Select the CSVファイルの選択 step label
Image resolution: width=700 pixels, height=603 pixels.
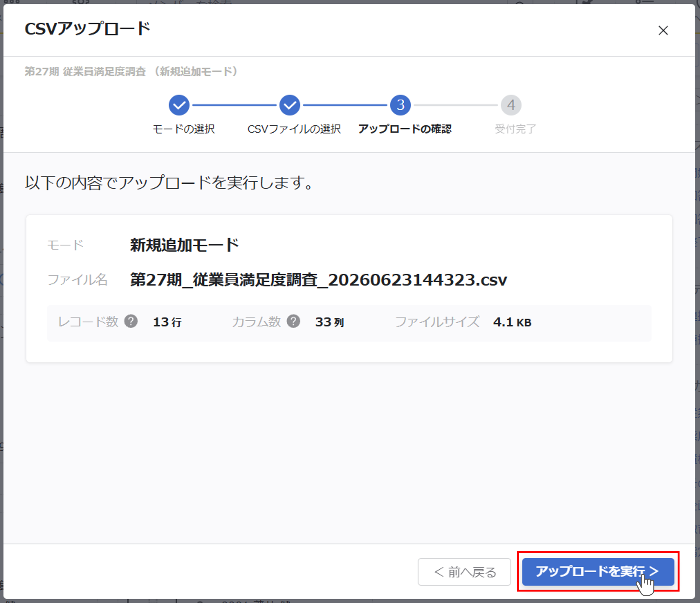[x=294, y=129]
